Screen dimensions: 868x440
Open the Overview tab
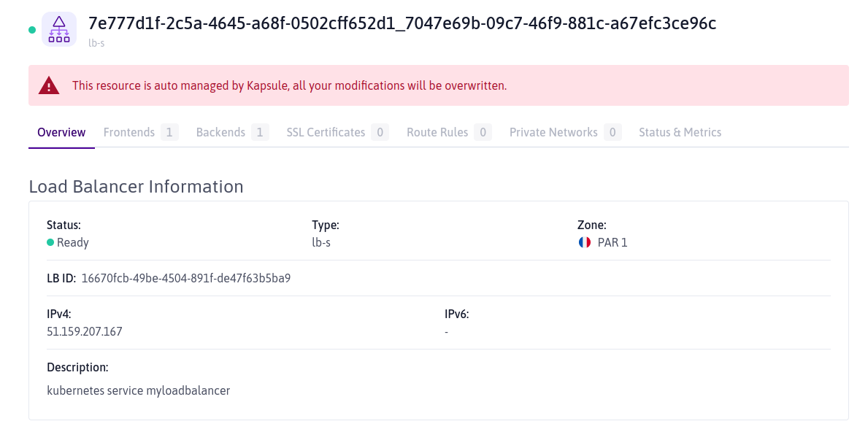[61, 132]
